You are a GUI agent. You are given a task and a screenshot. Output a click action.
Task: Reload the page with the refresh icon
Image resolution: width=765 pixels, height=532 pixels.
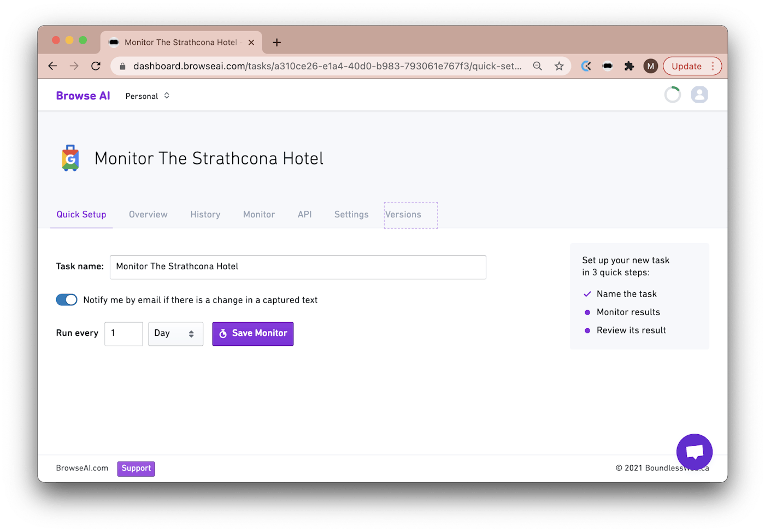pyautogui.click(x=96, y=66)
